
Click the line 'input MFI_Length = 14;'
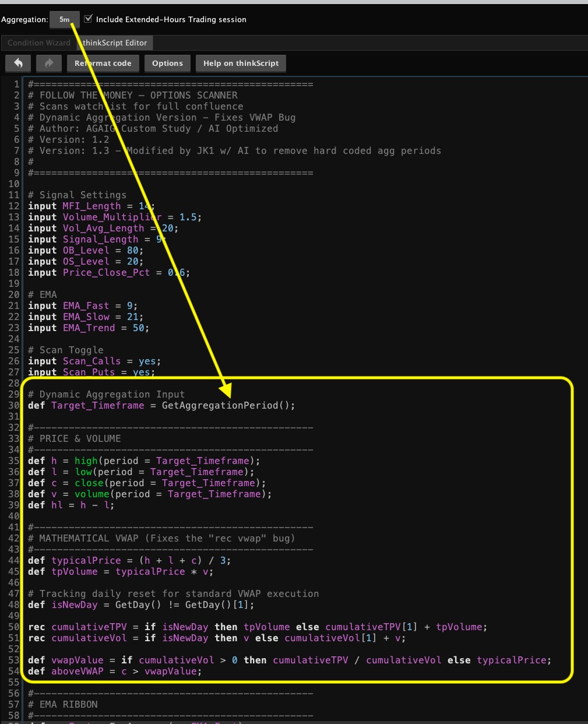pyautogui.click(x=91, y=206)
